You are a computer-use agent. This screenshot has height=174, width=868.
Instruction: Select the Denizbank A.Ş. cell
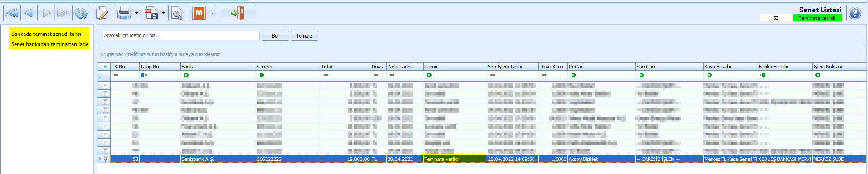218,159
